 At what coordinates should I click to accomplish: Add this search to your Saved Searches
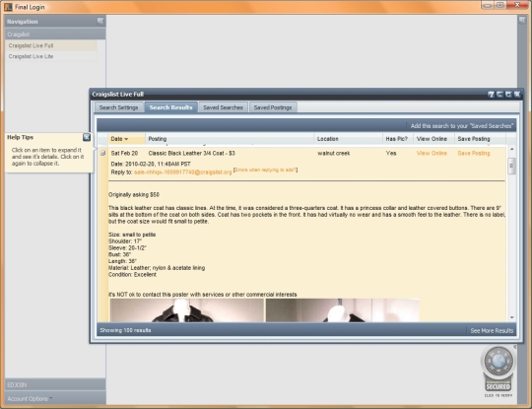point(462,126)
